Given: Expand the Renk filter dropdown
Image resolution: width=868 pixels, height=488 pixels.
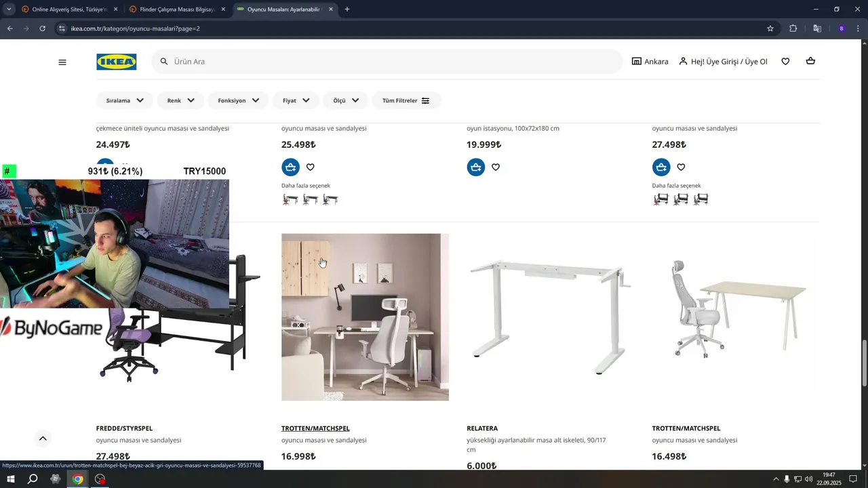Looking at the screenshot, I should 181,100.
